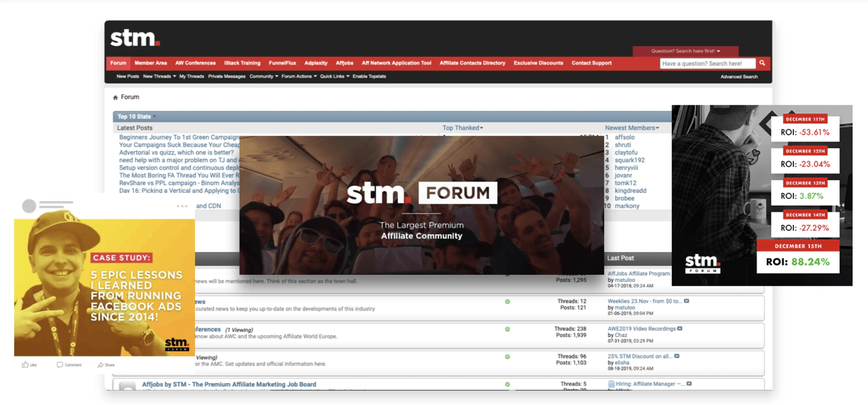
Task: Open Affiliate Contacts Directory
Action: coord(472,63)
